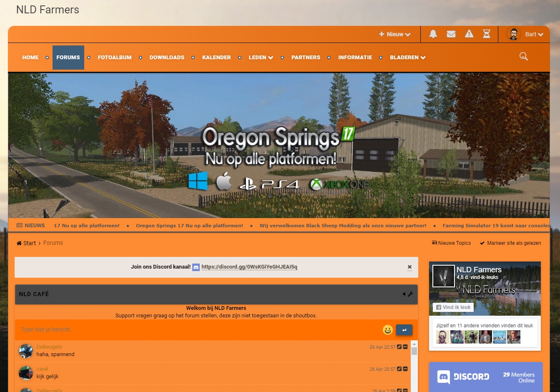Open PARTNERS menu item
The image size is (560, 392).
point(306,58)
